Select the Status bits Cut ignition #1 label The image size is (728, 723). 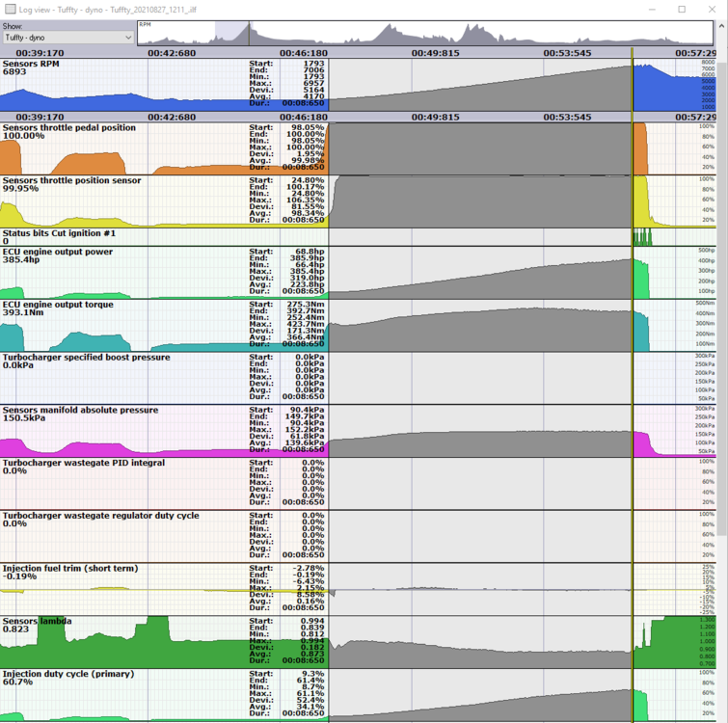click(x=59, y=233)
